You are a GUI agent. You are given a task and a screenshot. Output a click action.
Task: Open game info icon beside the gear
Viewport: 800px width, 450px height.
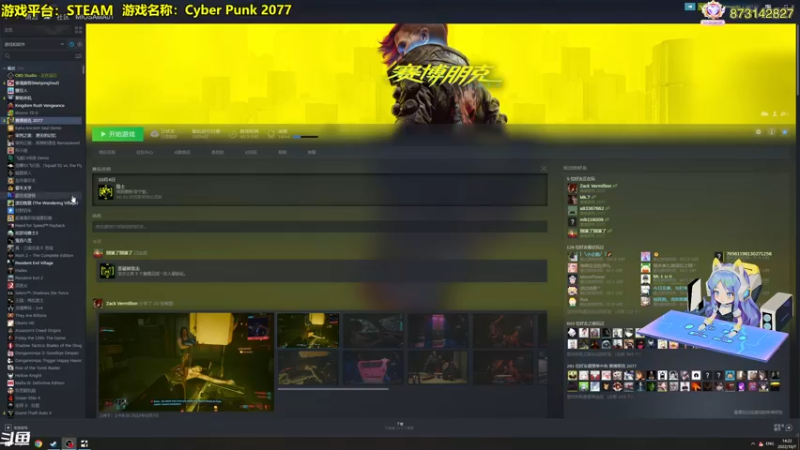click(x=771, y=132)
